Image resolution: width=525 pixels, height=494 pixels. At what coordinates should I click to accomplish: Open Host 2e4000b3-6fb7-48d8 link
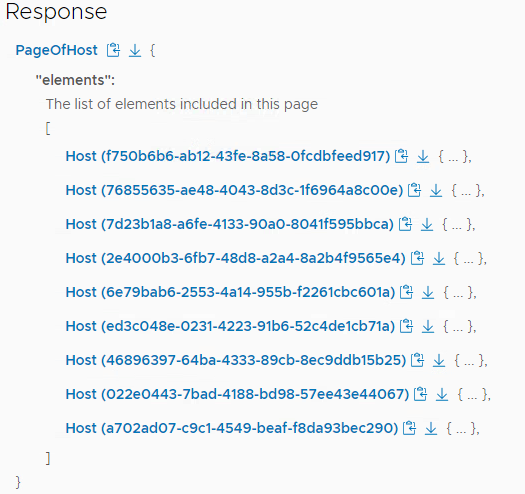236,258
